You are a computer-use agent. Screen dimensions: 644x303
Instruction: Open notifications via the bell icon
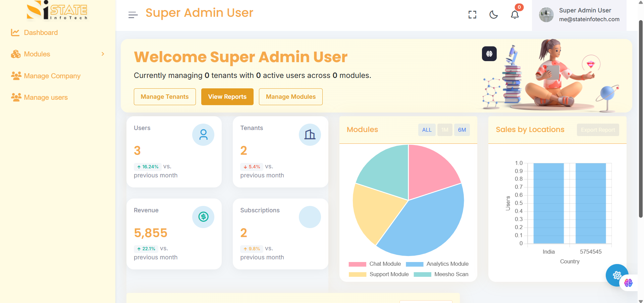[x=514, y=14]
